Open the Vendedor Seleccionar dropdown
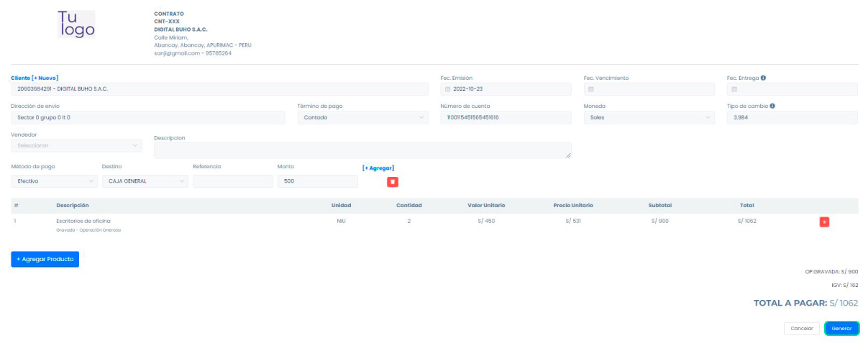The height and width of the screenshot is (346, 868). [x=76, y=145]
